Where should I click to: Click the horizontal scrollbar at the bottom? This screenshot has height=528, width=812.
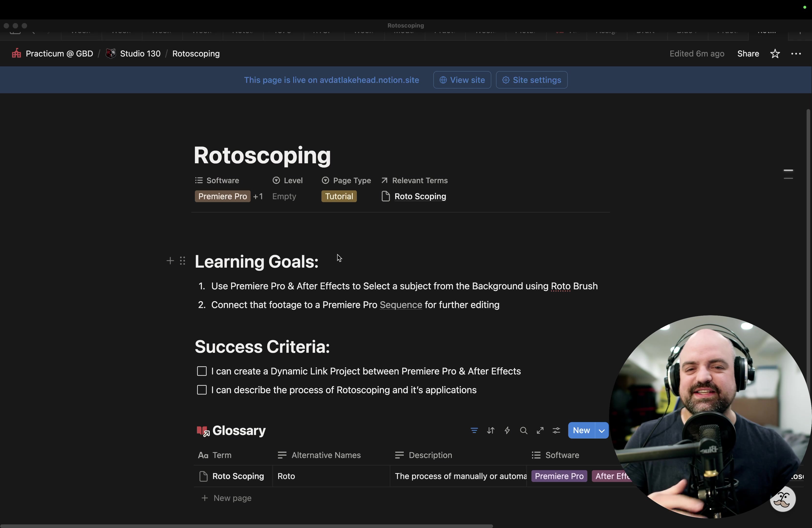click(246, 526)
